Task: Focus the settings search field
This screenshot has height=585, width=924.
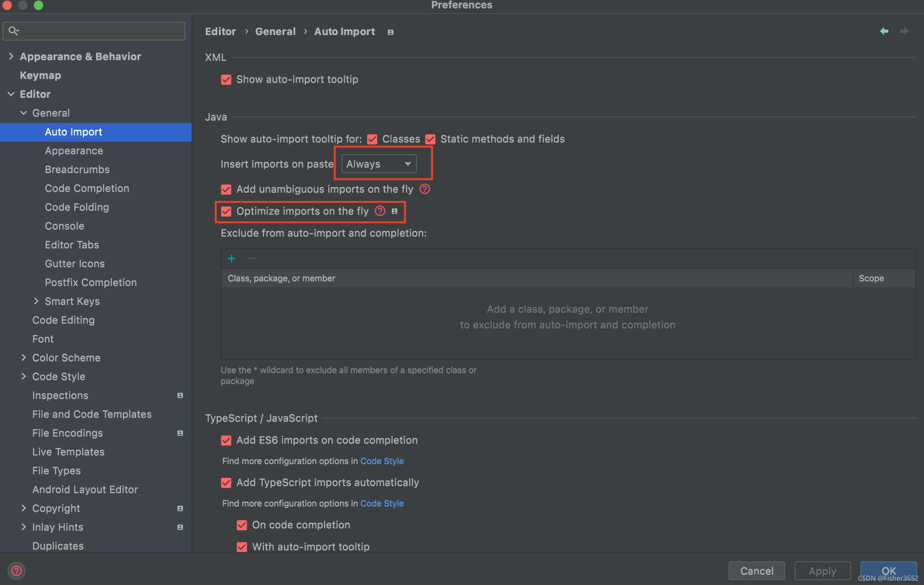Action: pyautogui.click(x=93, y=31)
